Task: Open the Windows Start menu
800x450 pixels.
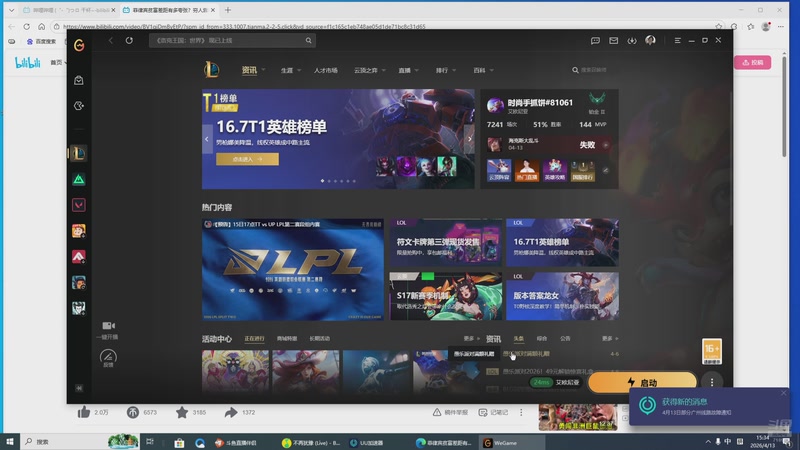Action: 10,442
